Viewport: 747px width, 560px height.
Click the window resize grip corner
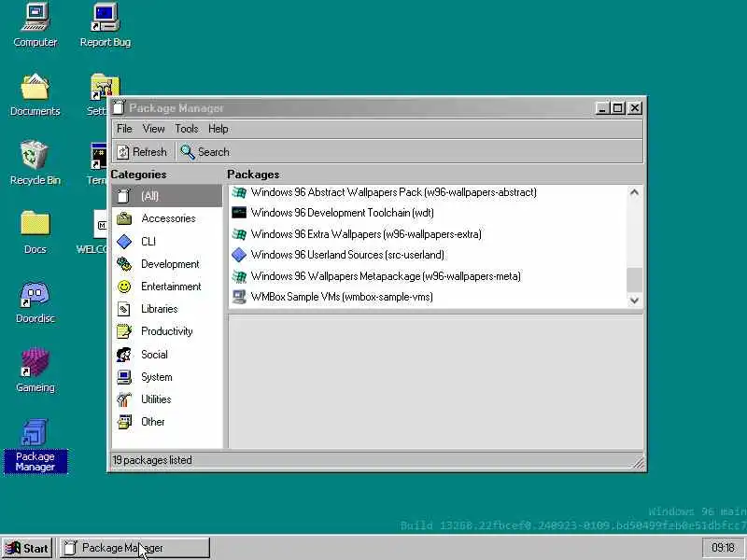pos(639,463)
